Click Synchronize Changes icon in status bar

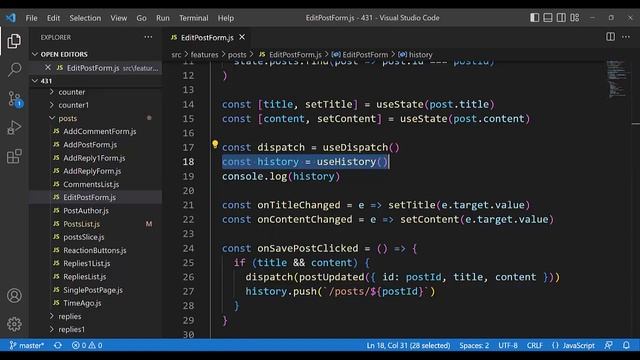point(58,345)
